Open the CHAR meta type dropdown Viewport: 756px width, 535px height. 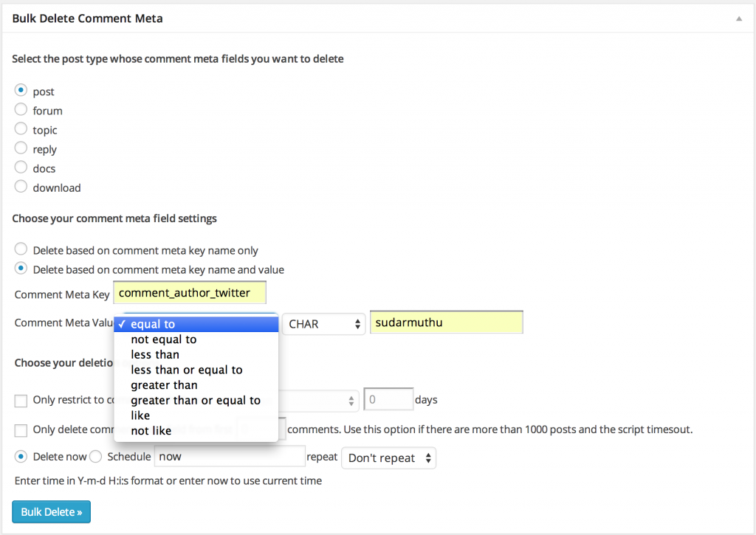[323, 323]
